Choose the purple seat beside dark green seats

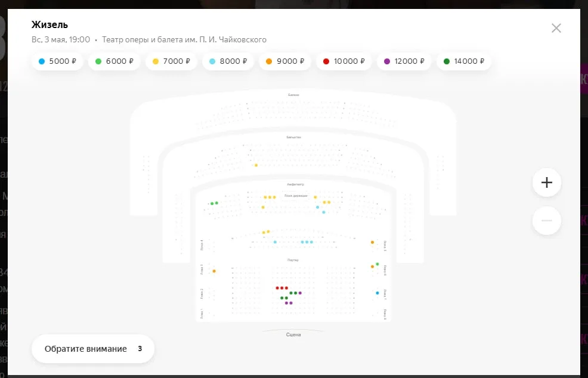[300, 293]
